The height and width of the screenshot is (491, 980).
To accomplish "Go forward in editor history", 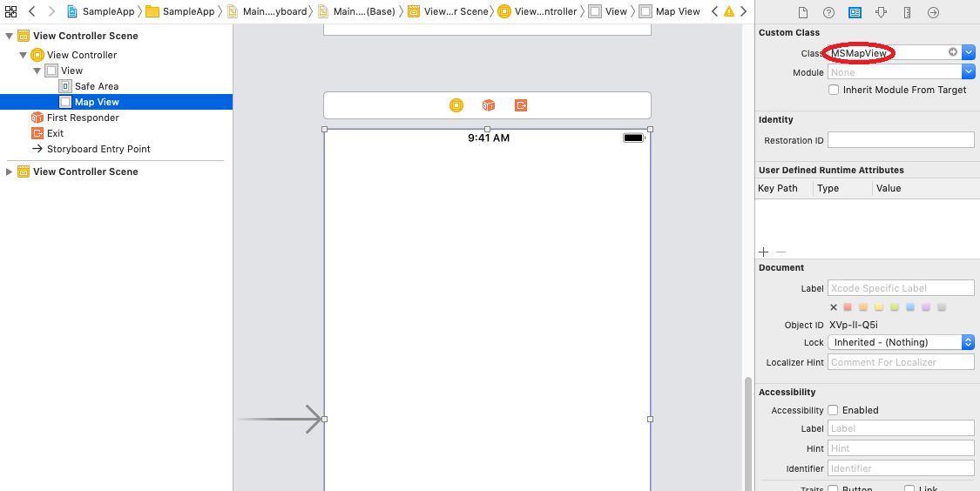I will (52, 11).
